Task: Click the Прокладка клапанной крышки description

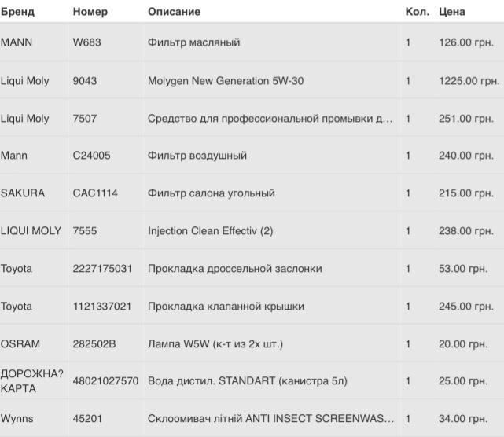Action: 226,307
